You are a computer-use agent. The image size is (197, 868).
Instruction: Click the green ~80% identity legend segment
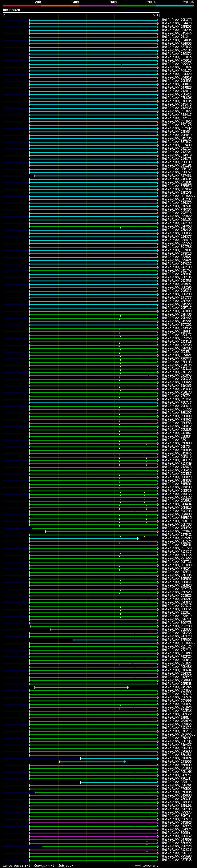(137, 6)
